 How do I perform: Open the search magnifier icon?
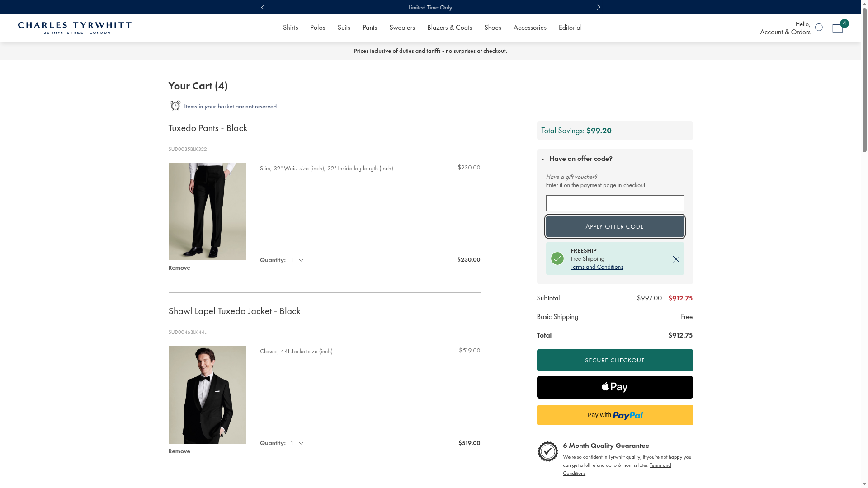click(x=819, y=28)
